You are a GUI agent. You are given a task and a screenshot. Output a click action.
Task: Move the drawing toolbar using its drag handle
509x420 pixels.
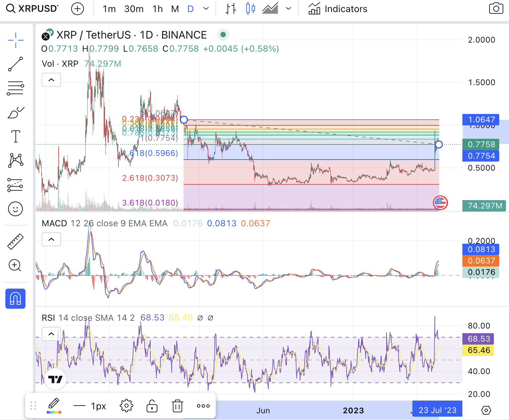[x=33, y=406]
